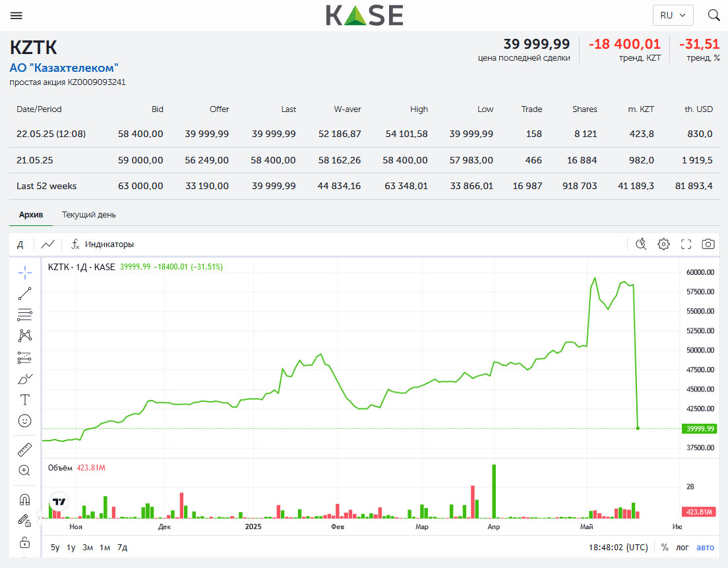Toggle авто auto scale
728x568 pixels.
(x=705, y=548)
